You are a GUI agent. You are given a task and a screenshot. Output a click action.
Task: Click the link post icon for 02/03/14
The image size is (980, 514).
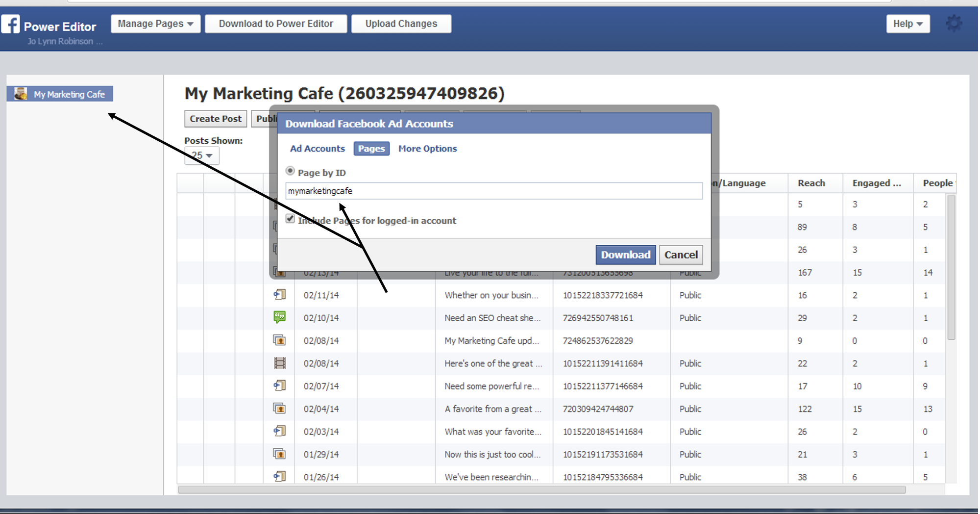pyautogui.click(x=279, y=431)
